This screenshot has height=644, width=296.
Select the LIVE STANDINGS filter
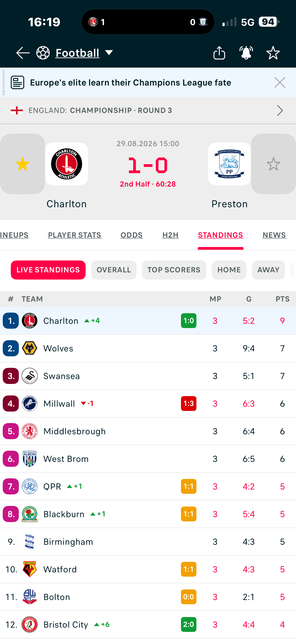click(48, 270)
